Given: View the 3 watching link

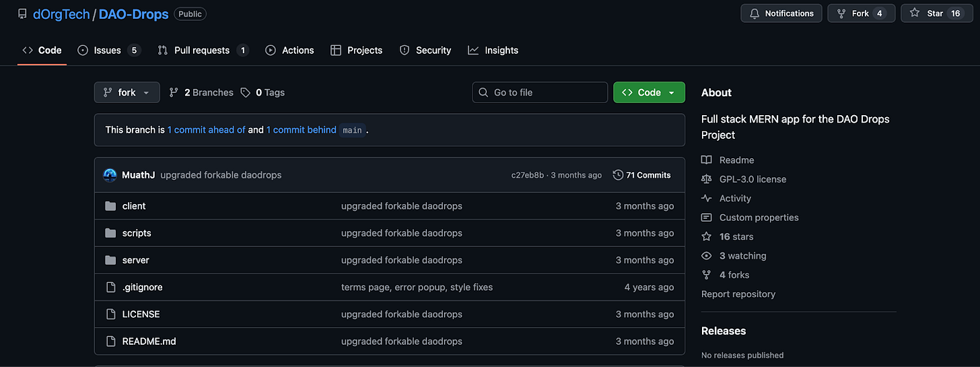Looking at the screenshot, I should click(x=743, y=256).
